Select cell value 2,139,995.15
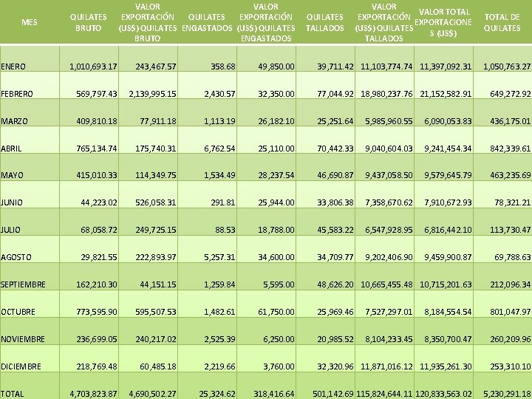 pyautogui.click(x=152, y=94)
